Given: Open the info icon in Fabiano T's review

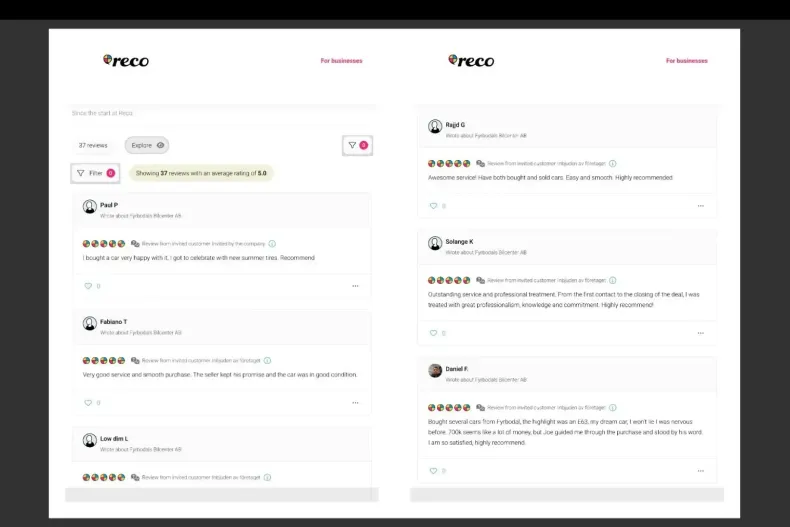Looking at the screenshot, I should [268, 360].
